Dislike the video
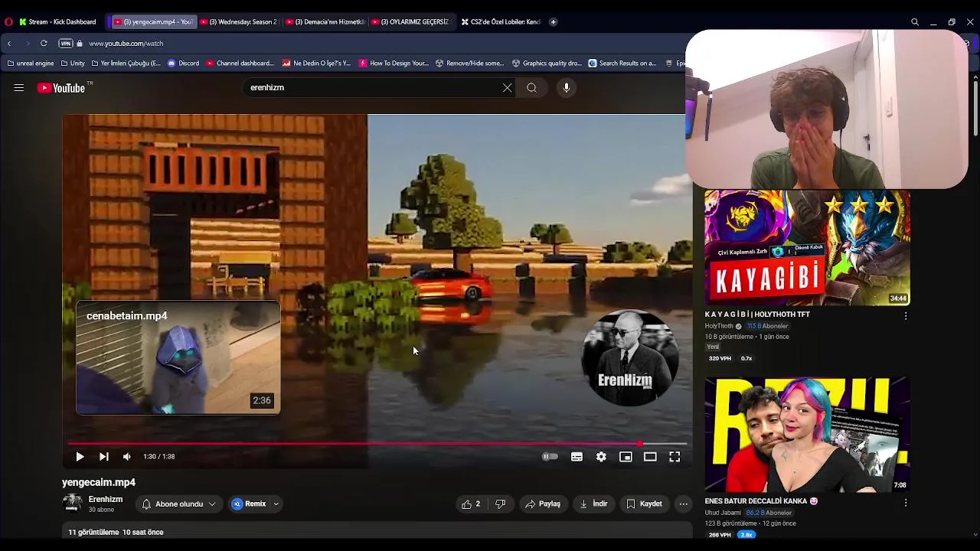This screenshot has width=980, height=551. [500, 504]
